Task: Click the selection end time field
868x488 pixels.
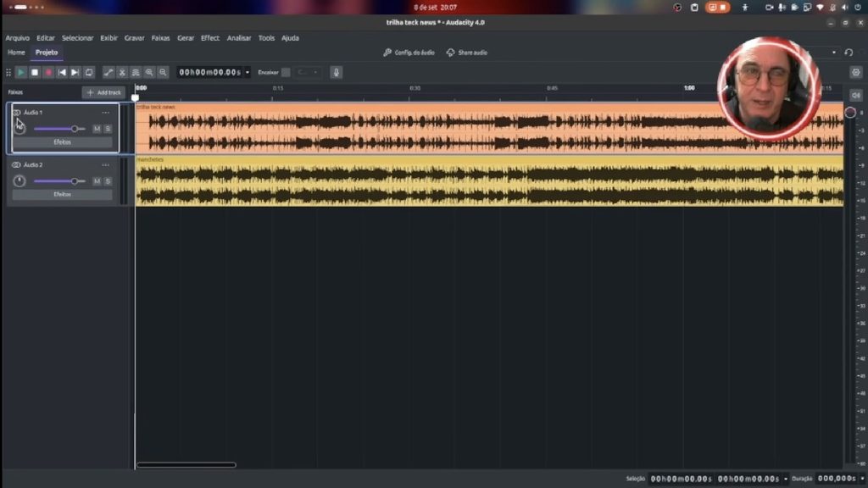Action: 748,479
